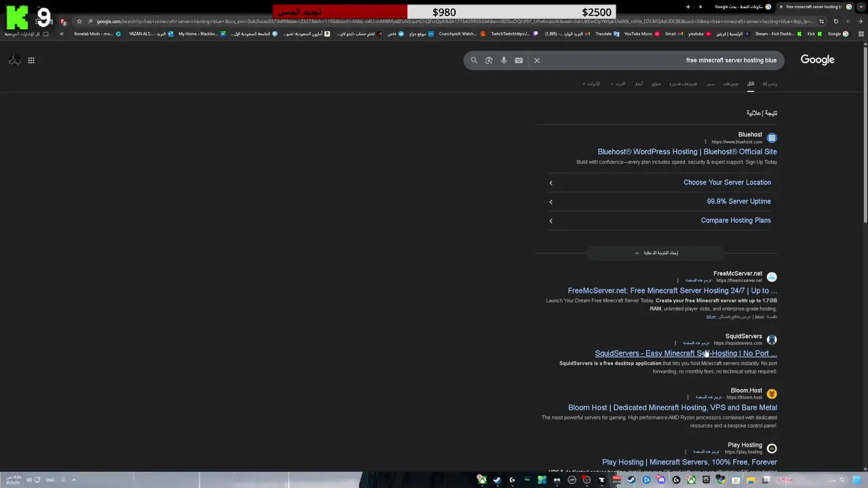Open Epic Games Launcher from taskbar
Image resolution: width=868 pixels, height=488 pixels.
[706, 480]
